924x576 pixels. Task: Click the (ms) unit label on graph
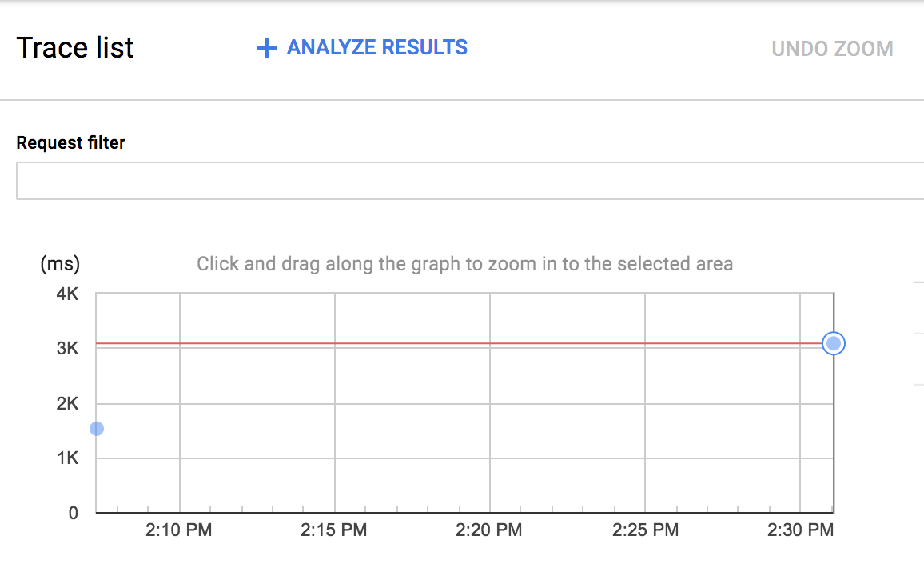(60, 264)
